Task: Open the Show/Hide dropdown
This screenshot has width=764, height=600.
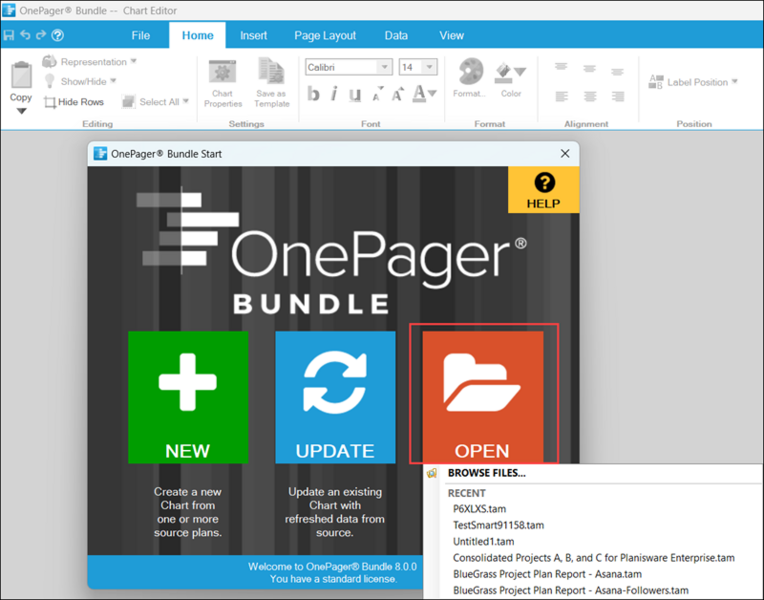Action: [x=80, y=81]
